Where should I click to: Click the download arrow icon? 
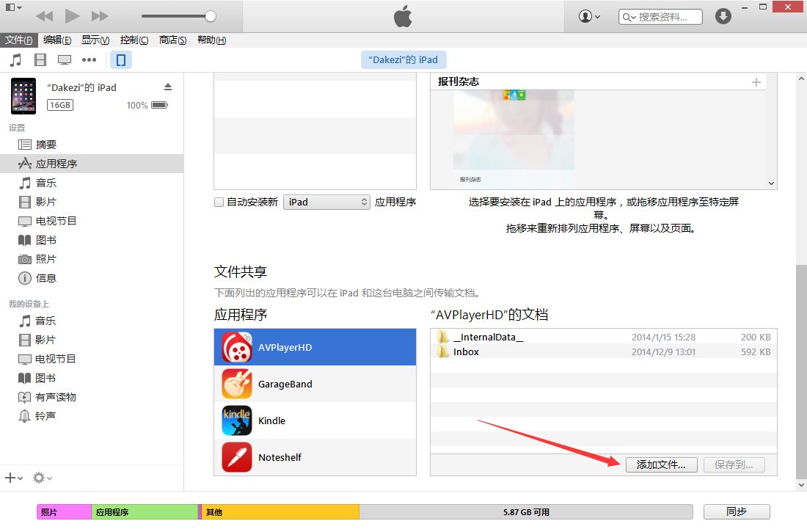click(x=723, y=16)
